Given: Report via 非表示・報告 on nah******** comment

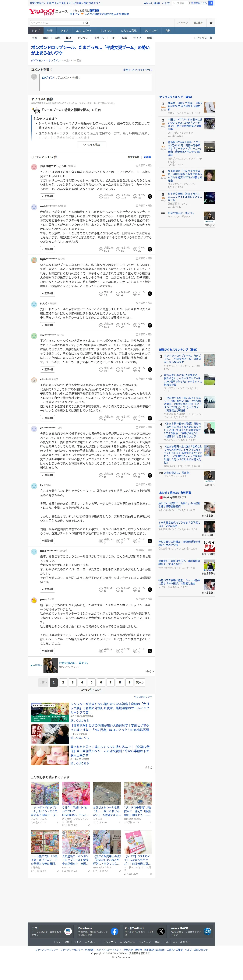Looking at the screenshot, I should 144,206.
